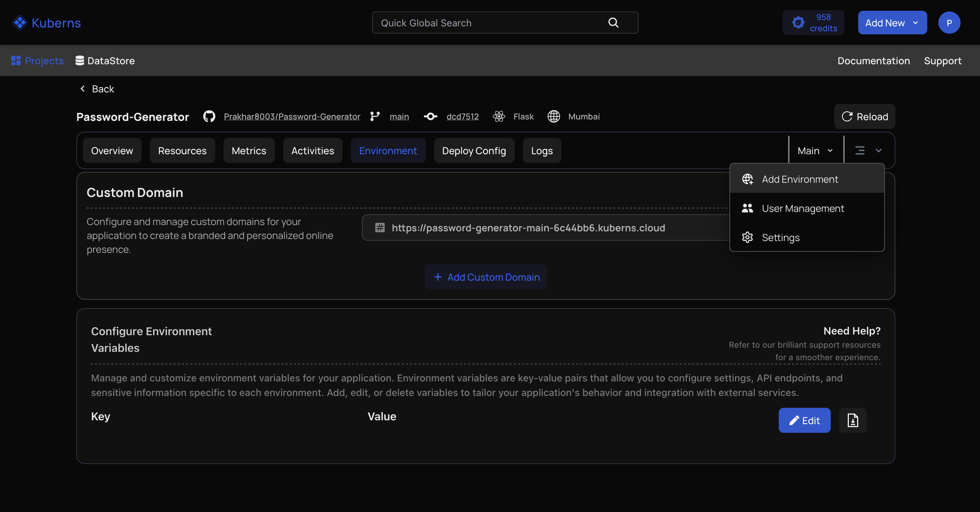
Task: Open commit dcd7512 link
Action: (x=462, y=116)
